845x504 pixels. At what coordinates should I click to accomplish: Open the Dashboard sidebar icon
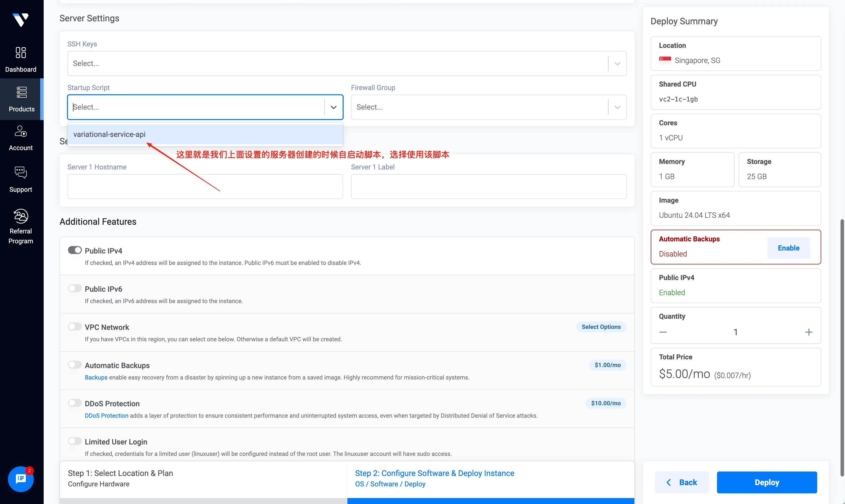21,53
